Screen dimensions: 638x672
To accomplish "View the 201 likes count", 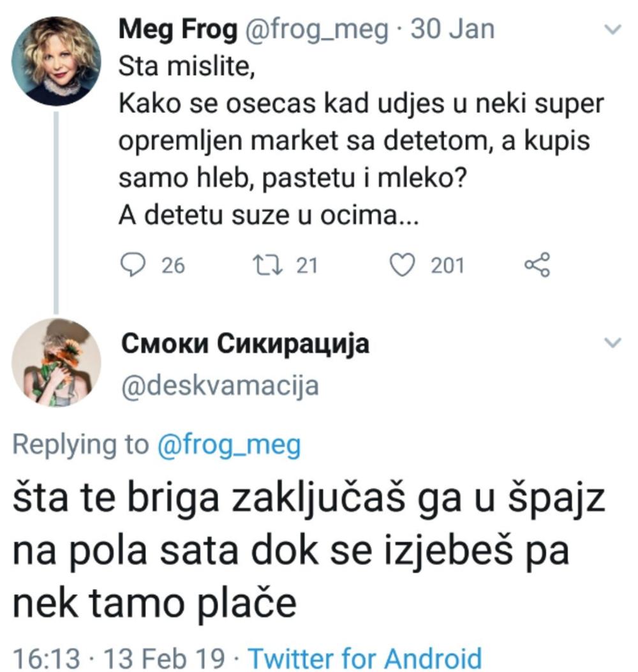I will [x=447, y=265].
